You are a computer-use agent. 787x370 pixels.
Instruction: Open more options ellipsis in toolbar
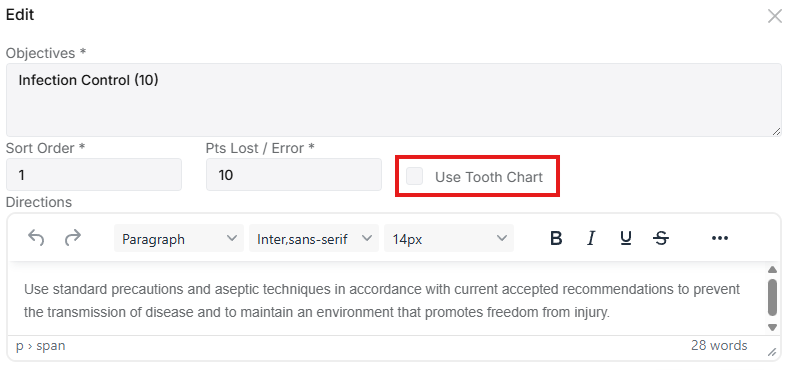pos(720,238)
